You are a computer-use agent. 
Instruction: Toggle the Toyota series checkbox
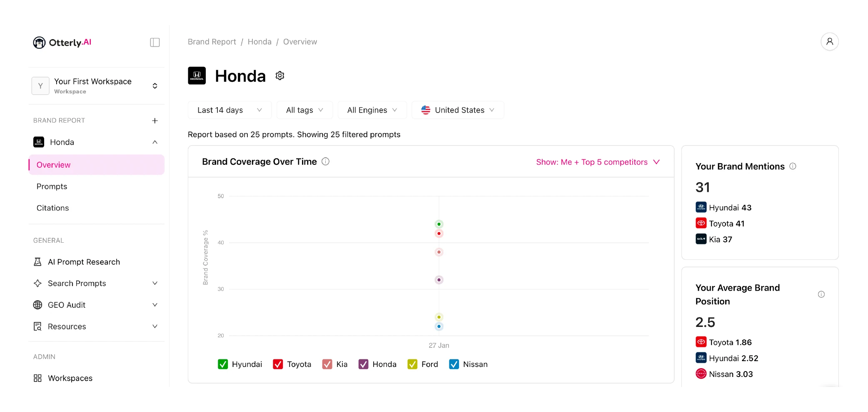pos(278,364)
